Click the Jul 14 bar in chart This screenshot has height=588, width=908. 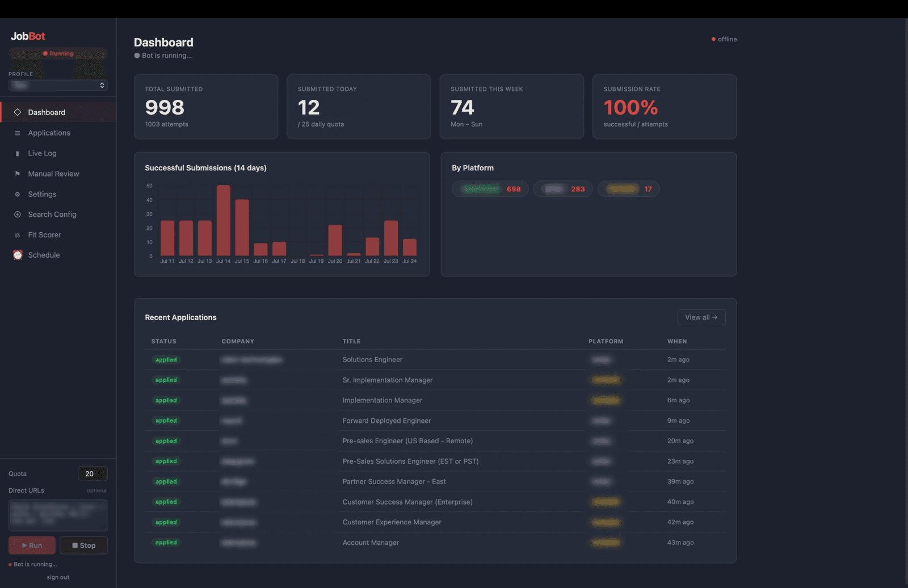tap(224, 220)
